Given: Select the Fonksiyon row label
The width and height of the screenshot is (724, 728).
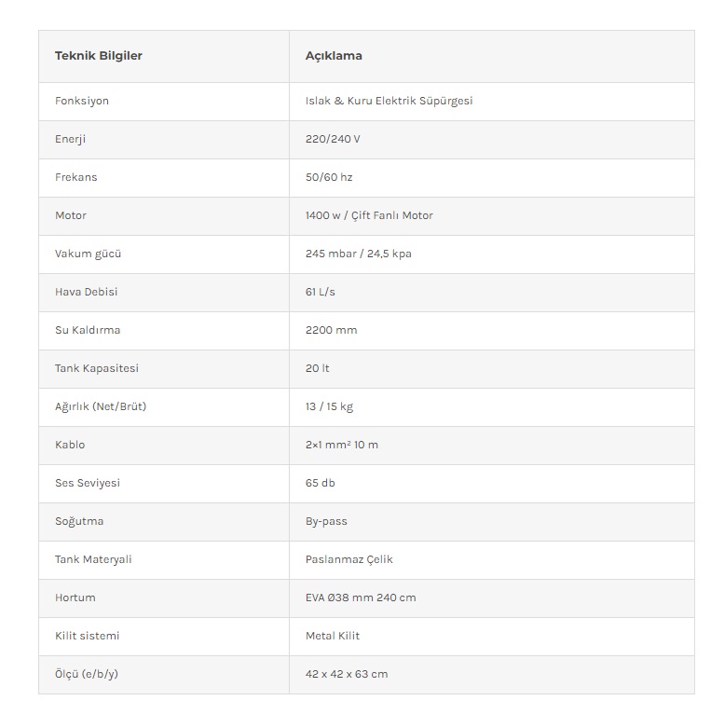Looking at the screenshot, I should tap(82, 101).
